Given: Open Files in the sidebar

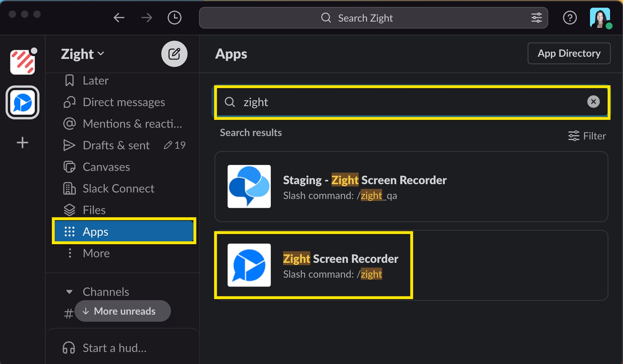Looking at the screenshot, I should 123,210.
